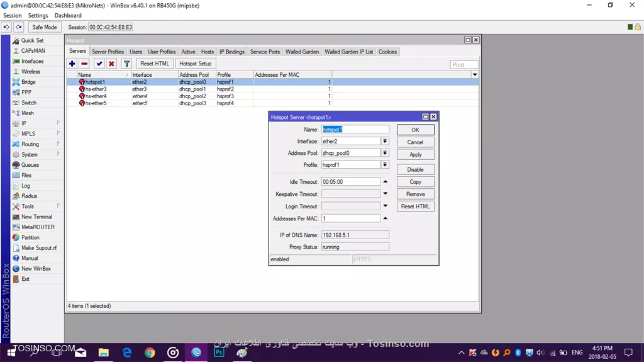Click the red minus remove icon

(84, 64)
